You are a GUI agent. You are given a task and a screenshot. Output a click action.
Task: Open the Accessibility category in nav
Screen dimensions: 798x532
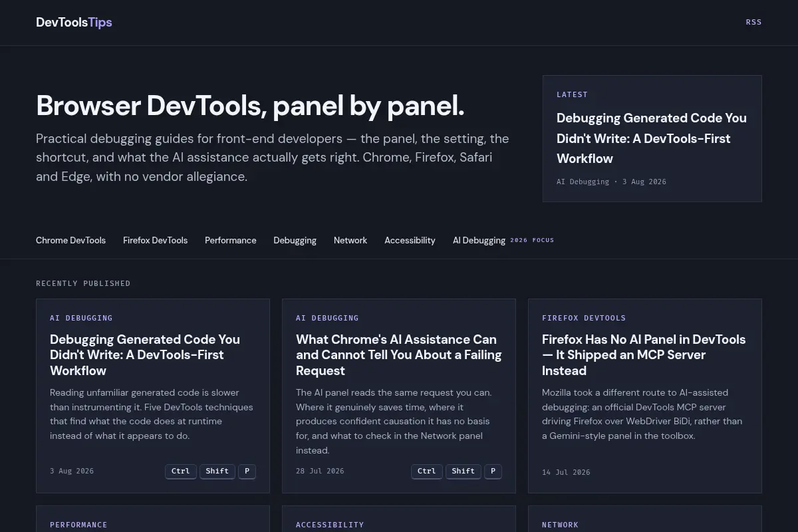click(410, 240)
